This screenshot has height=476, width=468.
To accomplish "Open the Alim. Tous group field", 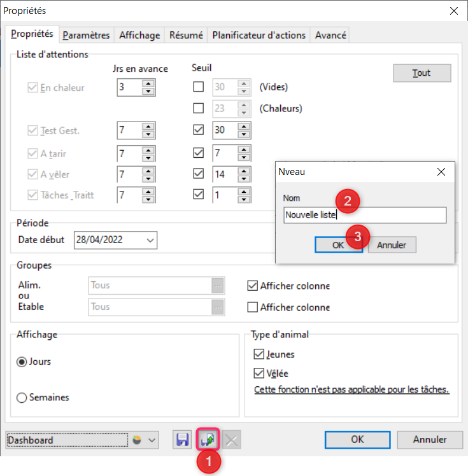I will click(150, 286).
